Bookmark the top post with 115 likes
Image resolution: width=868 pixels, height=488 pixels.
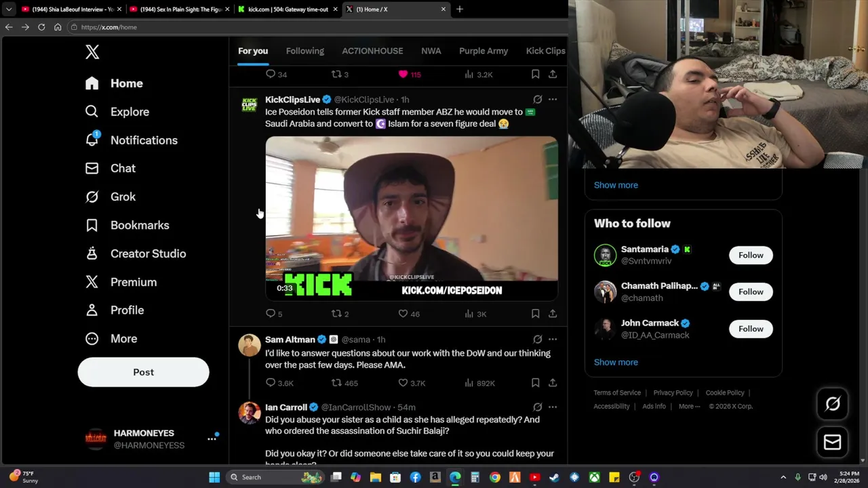pyautogui.click(x=535, y=75)
